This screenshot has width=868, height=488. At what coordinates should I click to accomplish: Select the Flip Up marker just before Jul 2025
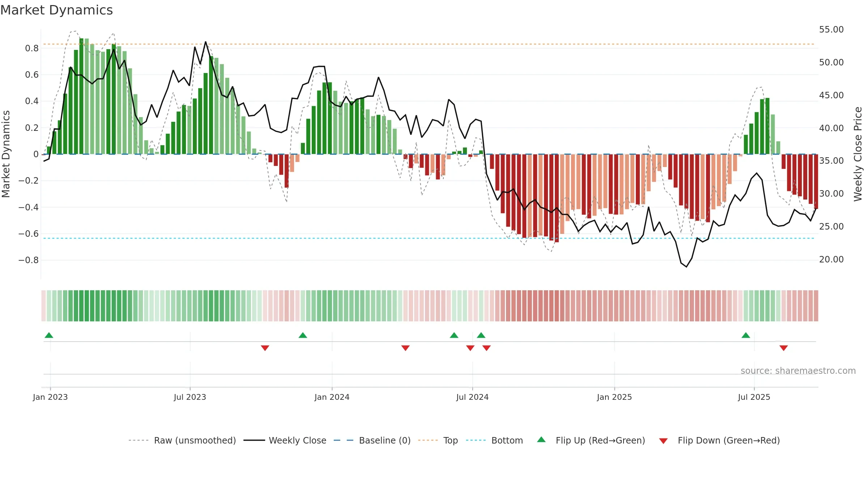coord(746,335)
